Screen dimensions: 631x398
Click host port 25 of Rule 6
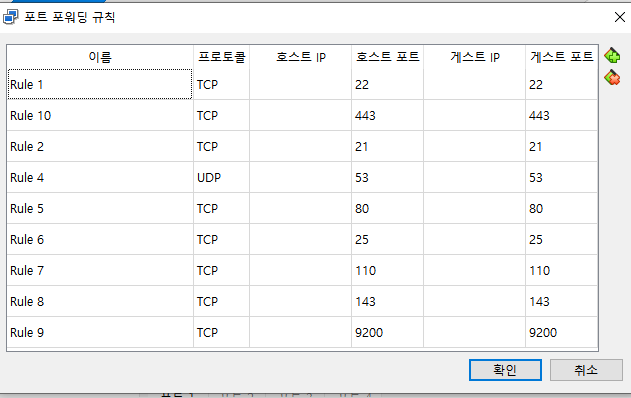pos(388,239)
